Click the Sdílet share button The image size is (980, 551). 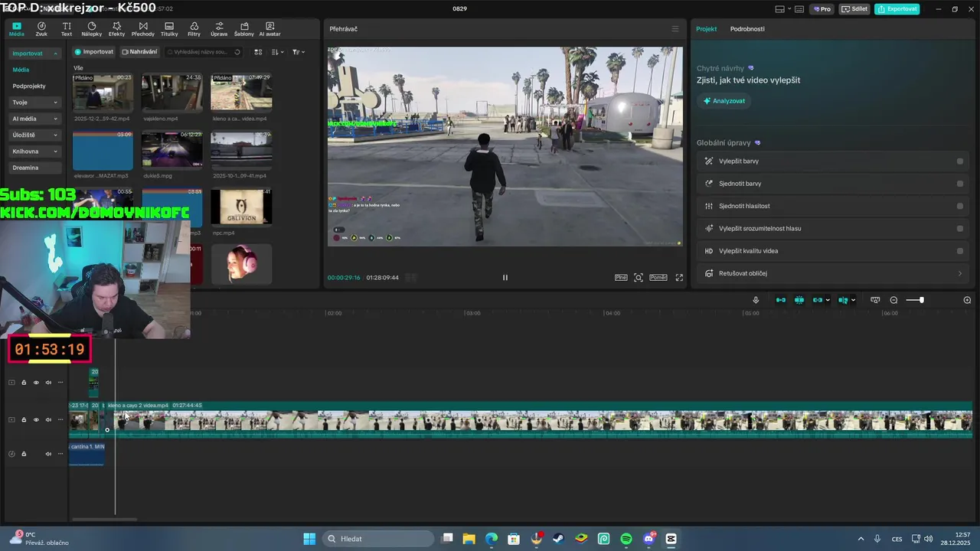[x=854, y=9]
